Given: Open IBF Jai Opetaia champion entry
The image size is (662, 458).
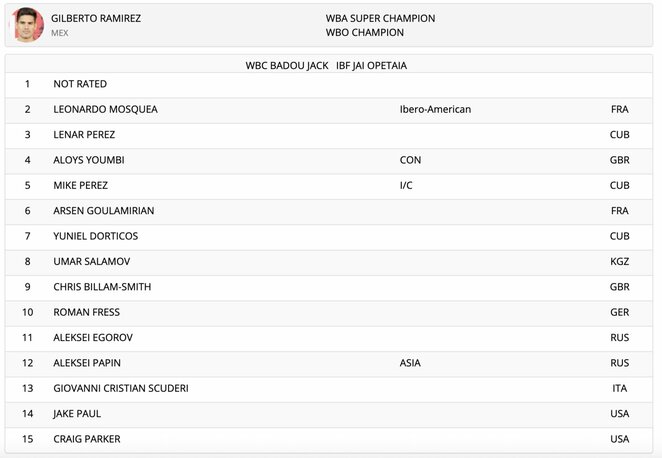Looking at the screenshot, I should tap(371, 65).
